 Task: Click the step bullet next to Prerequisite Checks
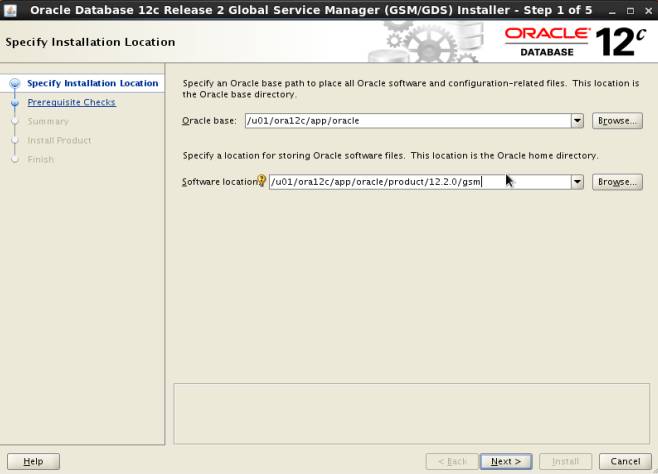click(x=15, y=102)
